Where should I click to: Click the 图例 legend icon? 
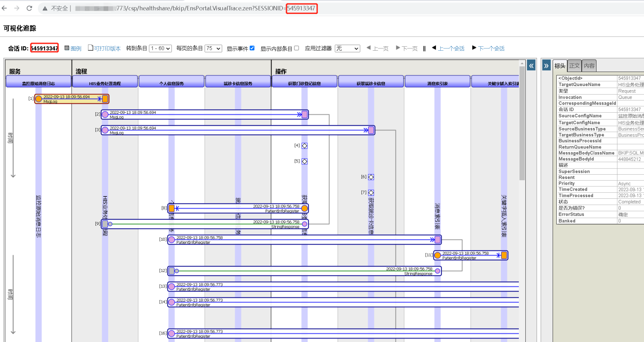click(67, 48)
